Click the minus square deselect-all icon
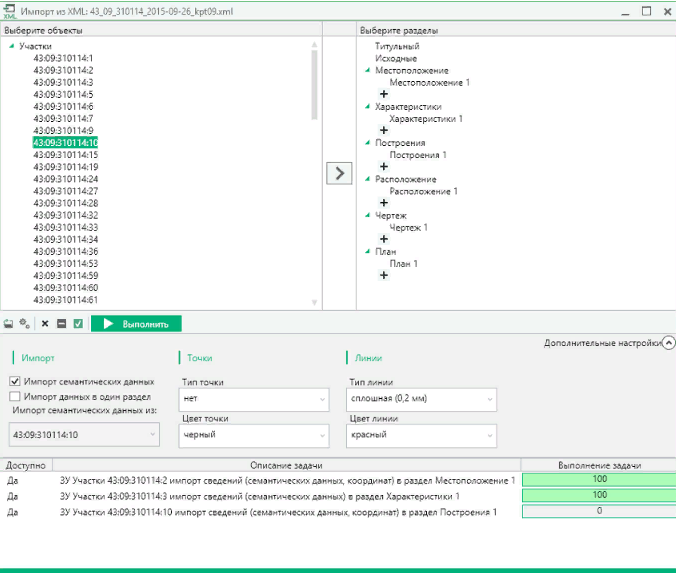 [61, 324]
